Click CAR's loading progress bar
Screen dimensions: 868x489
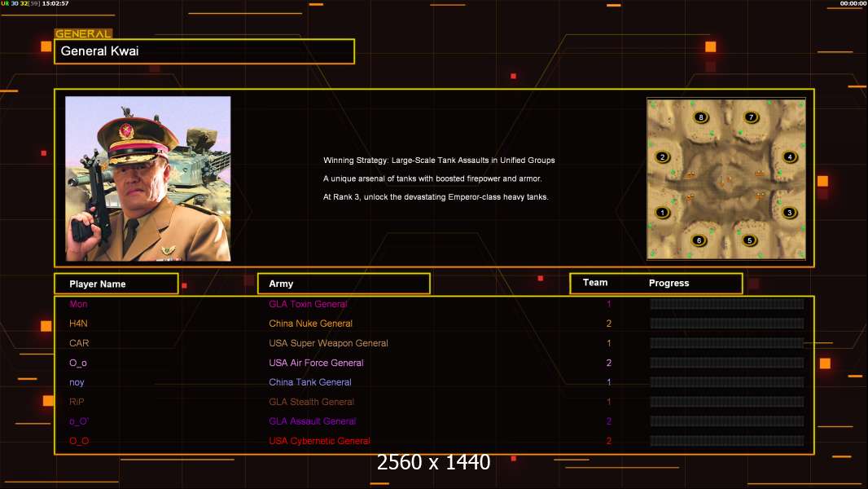[727, 343]
